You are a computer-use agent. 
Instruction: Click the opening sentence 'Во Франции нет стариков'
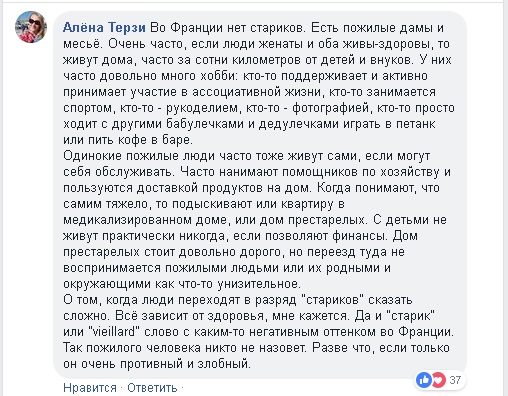tap(227, 28)
